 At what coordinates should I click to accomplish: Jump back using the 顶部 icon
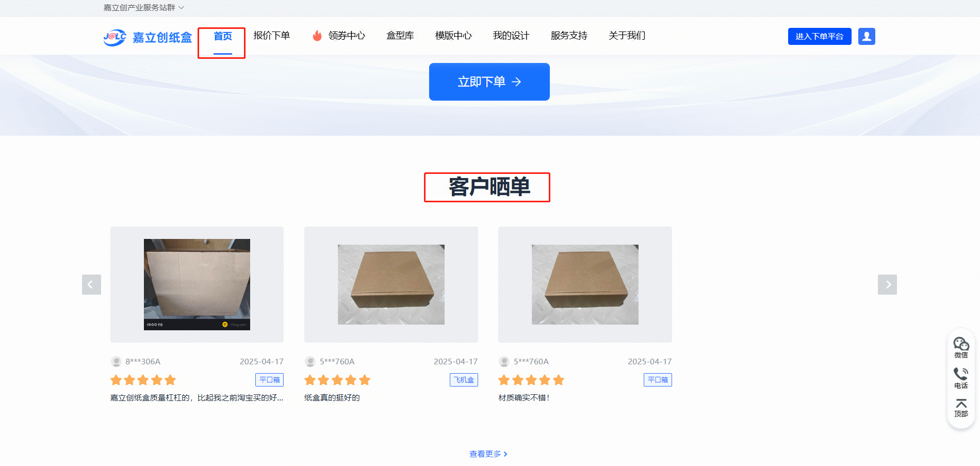pyautogui.click(x=961, y=407)
